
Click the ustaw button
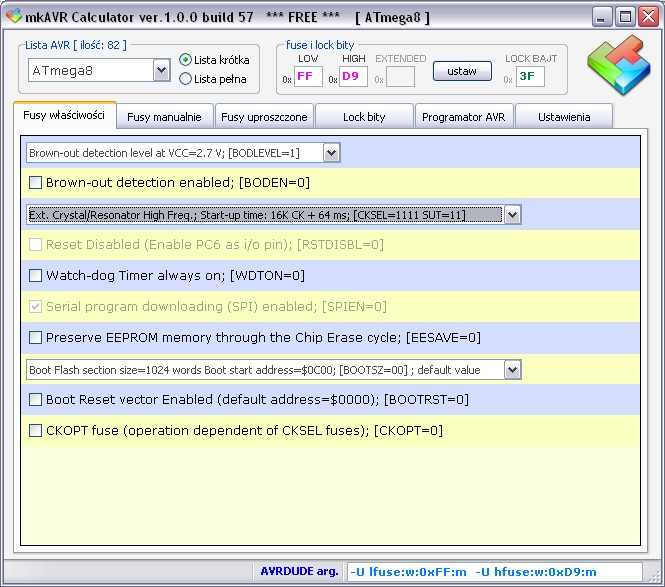(x=462, y=71)
